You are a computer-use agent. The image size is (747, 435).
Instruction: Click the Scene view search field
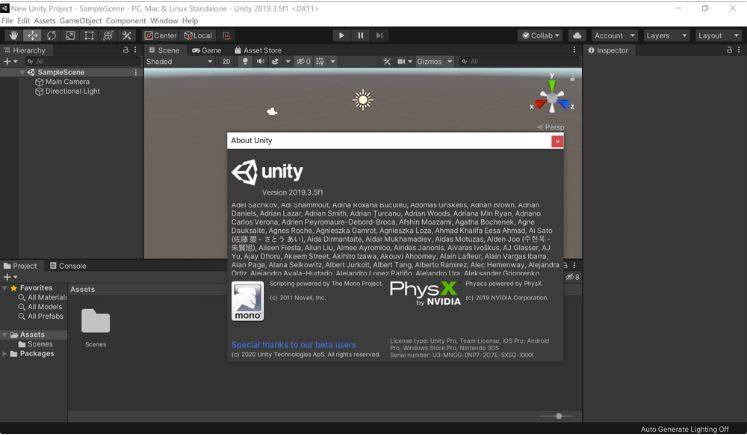(x=519, y=62)
